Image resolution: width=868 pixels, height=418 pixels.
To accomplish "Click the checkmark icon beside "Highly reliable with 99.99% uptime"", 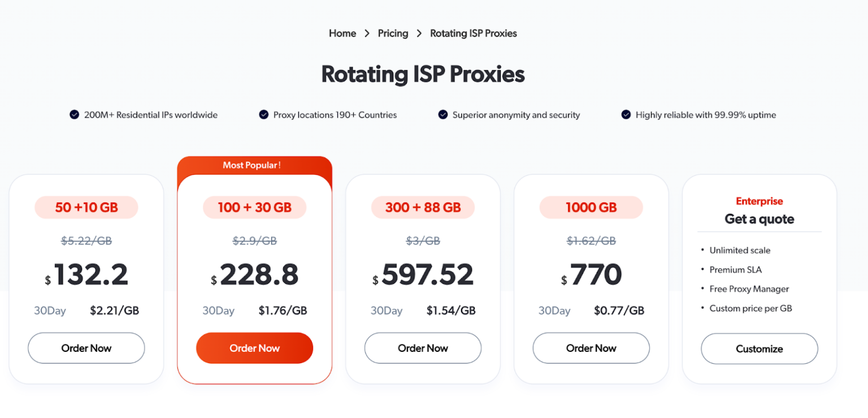I will pyautogui.click(x=626, y=114).
